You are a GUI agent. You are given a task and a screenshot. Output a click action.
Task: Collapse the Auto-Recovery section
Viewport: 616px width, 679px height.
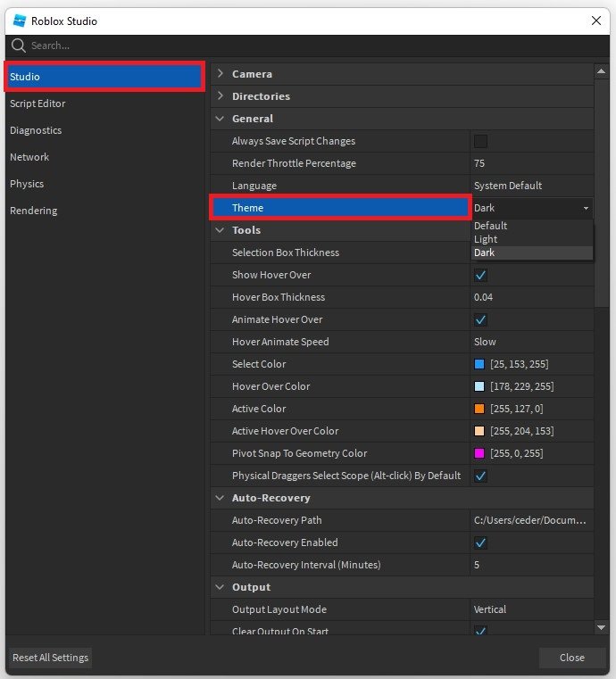pyautogui.click(x=220, y=498)
